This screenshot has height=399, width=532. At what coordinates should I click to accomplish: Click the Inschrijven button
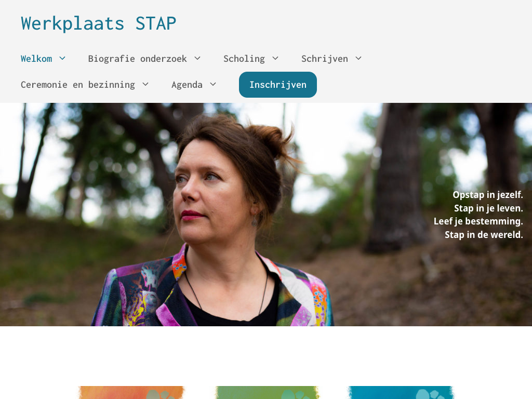tap(278, 85)
